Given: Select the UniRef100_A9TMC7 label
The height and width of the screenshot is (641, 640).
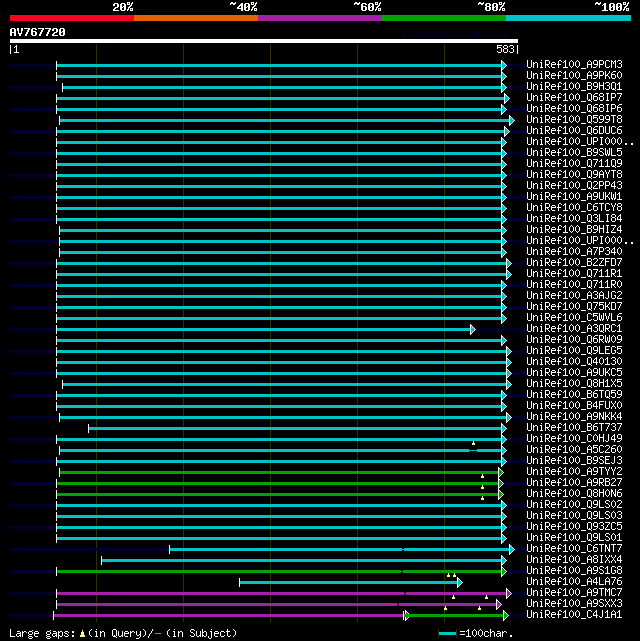Looking at the screenshot, I should [x=574, y=593].
